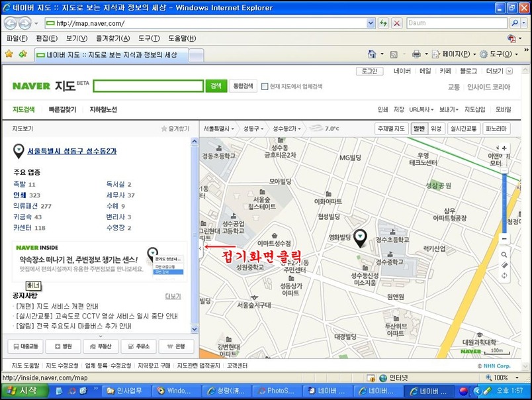This screenshot has height=400, width=532.
Task: Open 주제별 지도 thematic maps
Action: 391,128
